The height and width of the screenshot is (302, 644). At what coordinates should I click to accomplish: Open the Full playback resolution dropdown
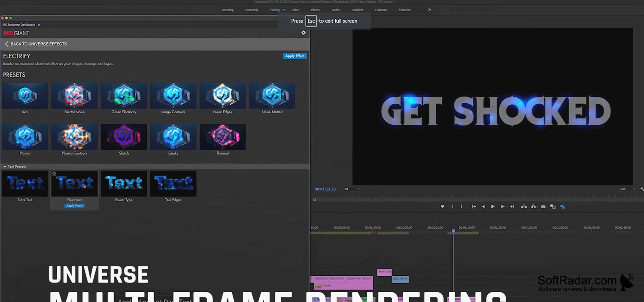(628, 189)
